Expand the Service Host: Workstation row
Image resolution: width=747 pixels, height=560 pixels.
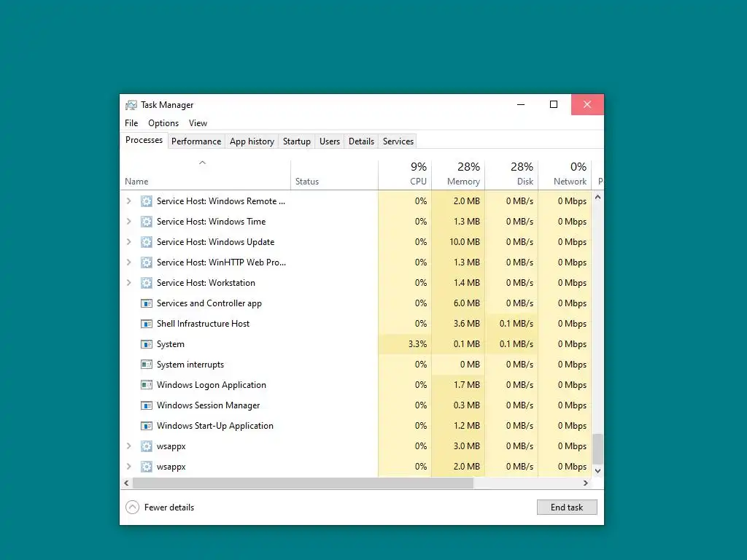128,283
